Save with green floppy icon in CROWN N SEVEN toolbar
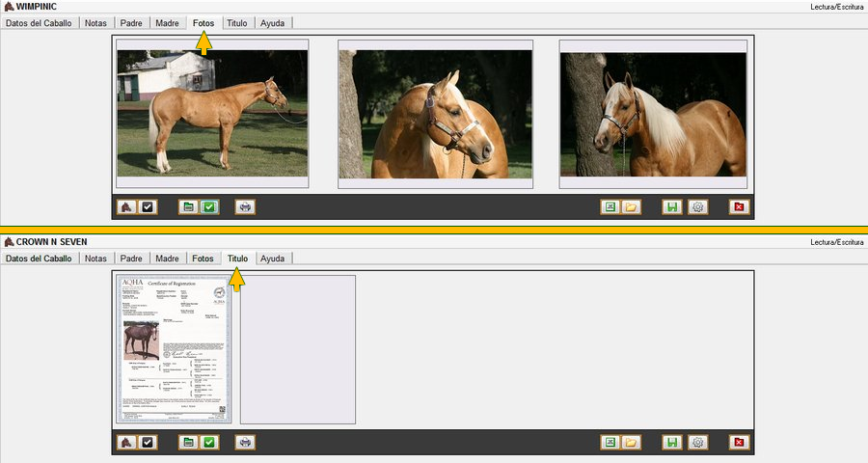Image resolution: width=868 pixels, height=463 pixels. click(x=672, y=443)
